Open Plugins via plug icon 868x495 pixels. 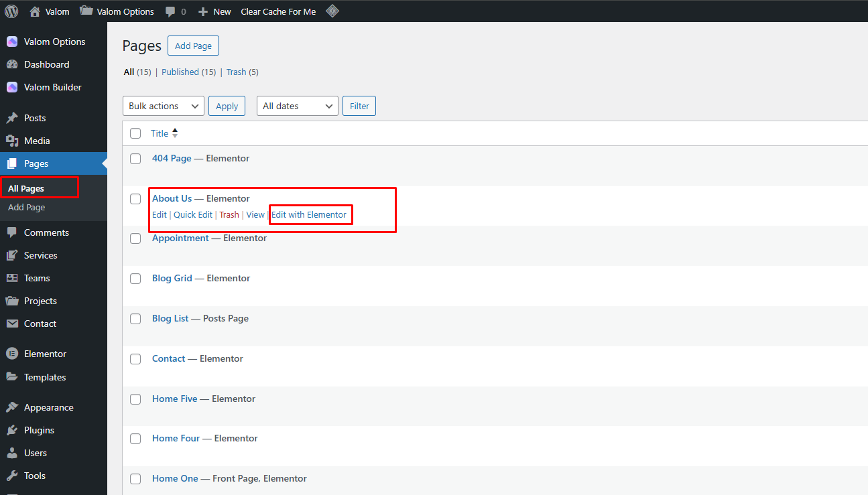tap(12, 430)
